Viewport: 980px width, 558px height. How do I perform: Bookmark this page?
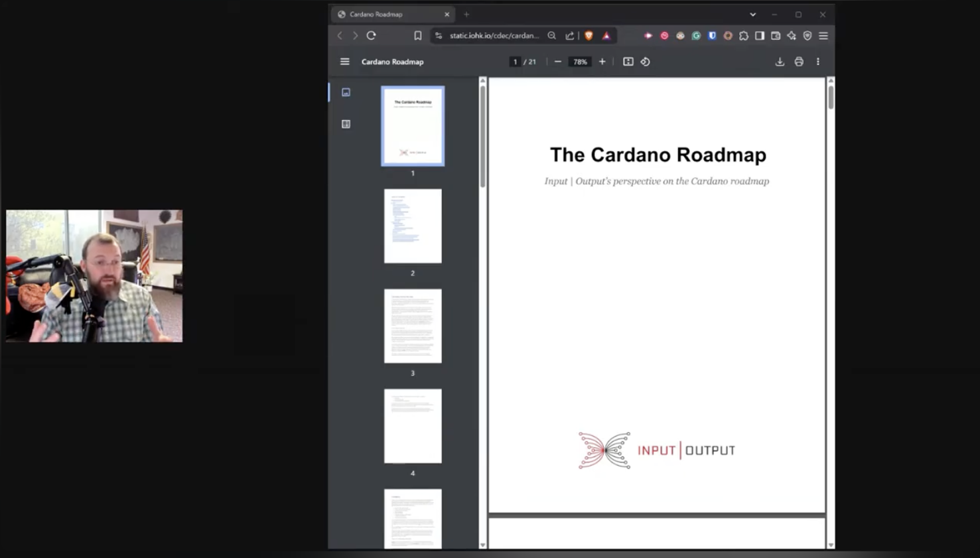(x=417, y=36)
